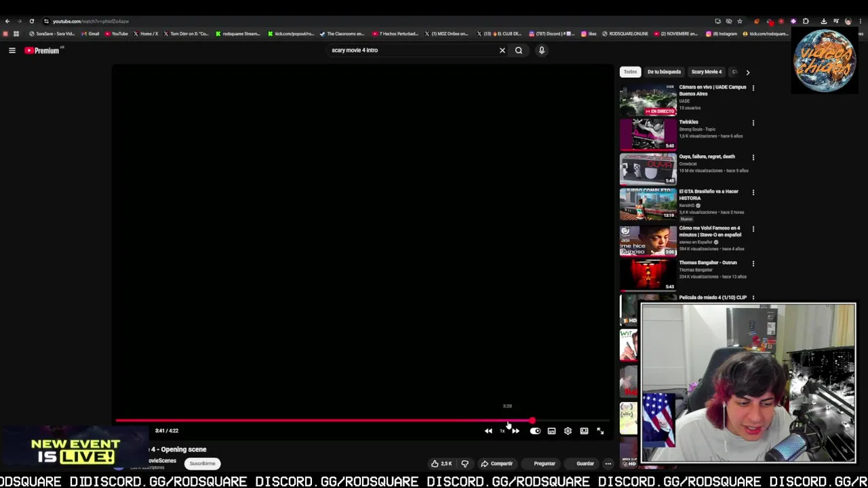Screen dimensions: 868x488
Task: Open options for 'Película de miedo 4' clip
Action: [x=753, y=298]
